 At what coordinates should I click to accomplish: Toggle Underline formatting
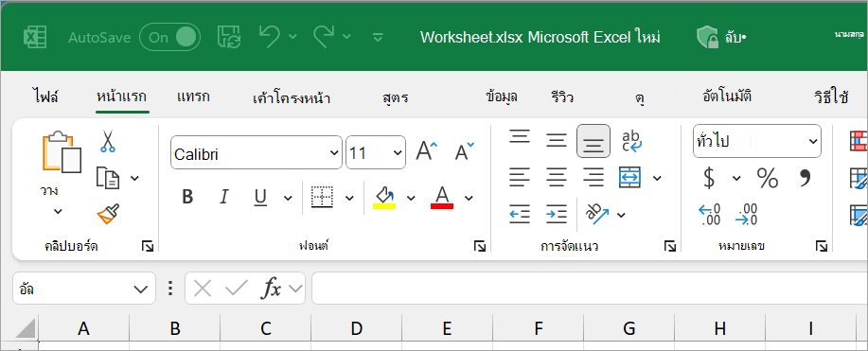point(260,197)
